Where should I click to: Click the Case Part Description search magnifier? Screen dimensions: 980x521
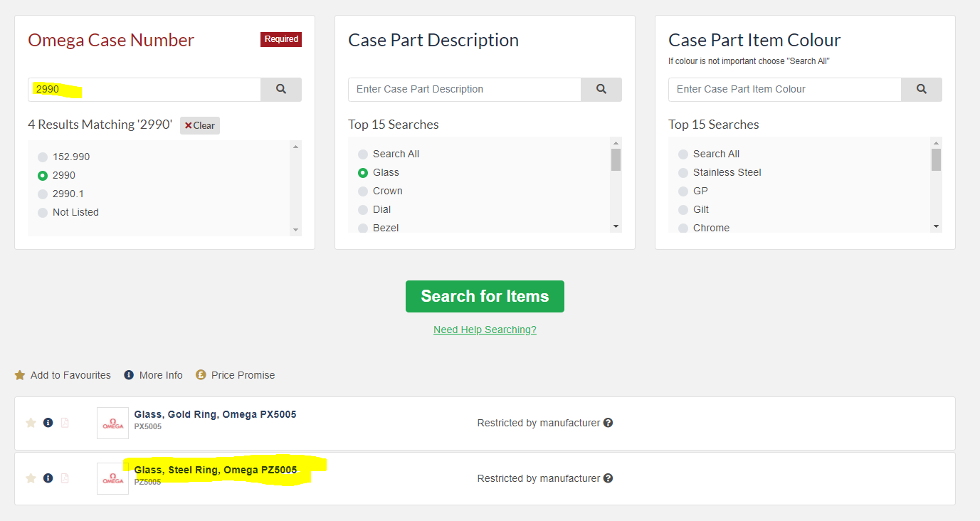coord(601,90)
